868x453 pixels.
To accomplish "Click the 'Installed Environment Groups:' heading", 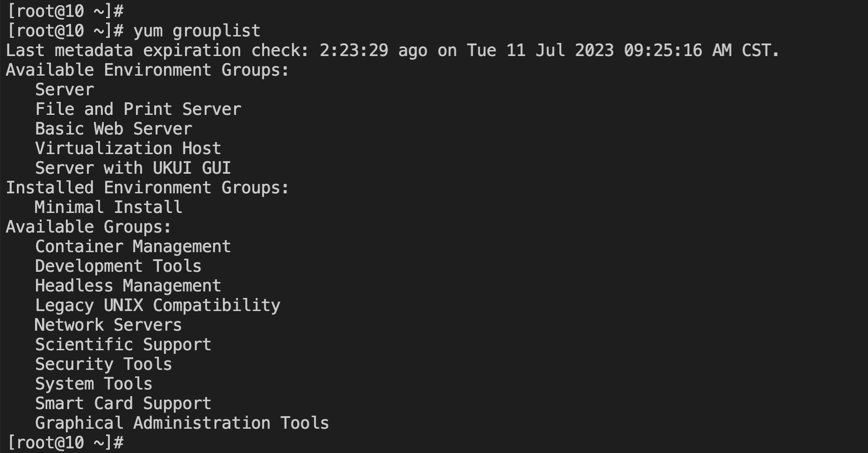I will (x=148, y=188).
